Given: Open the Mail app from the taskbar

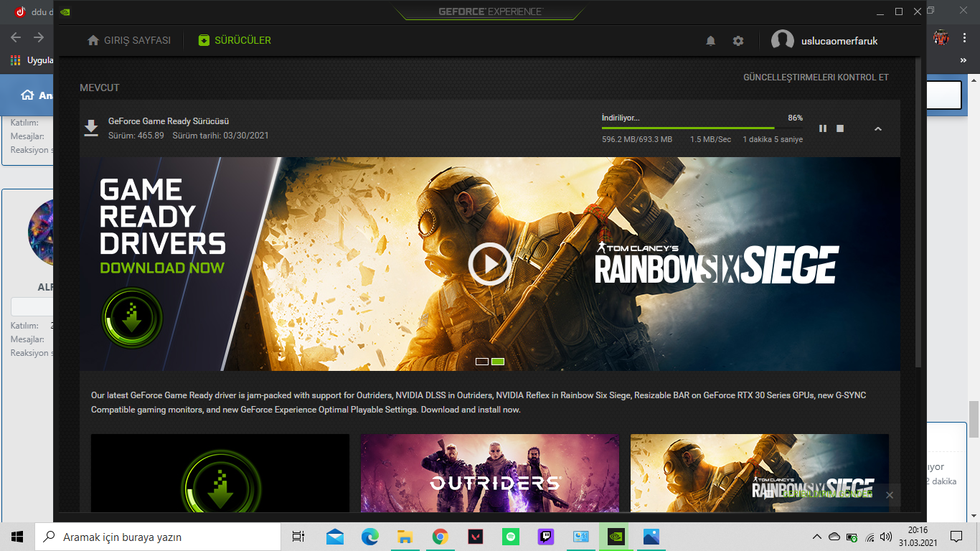Looking at the screenshot, I should [335, 537].
